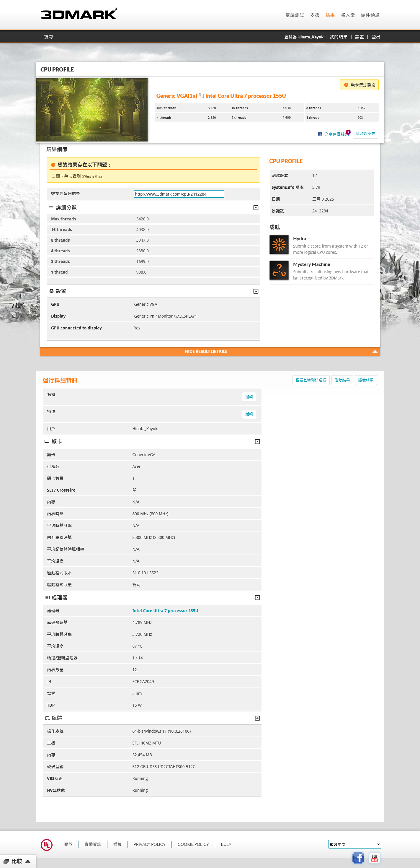Click Generic VGA(1x) title link
Image resolution: width=420 pixels, height=868 pixels.
(177, 96)
